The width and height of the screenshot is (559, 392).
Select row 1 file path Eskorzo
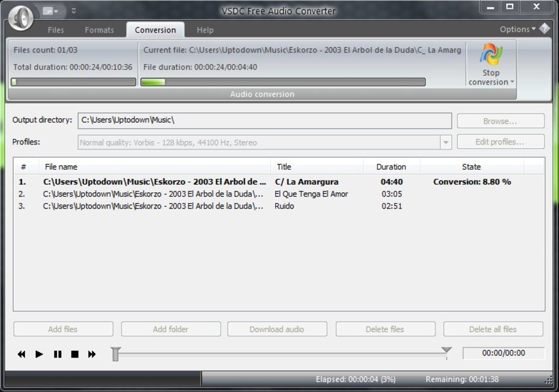click(x=154, y=182)
